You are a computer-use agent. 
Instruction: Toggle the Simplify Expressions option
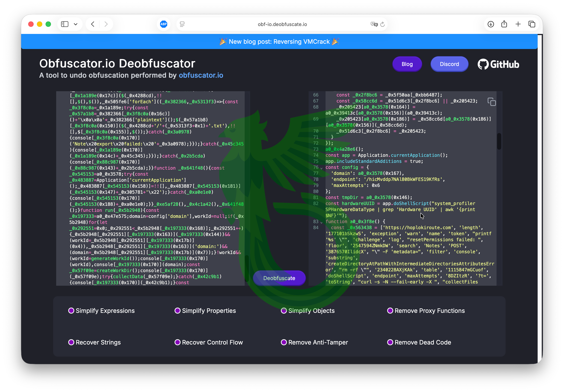71,310
